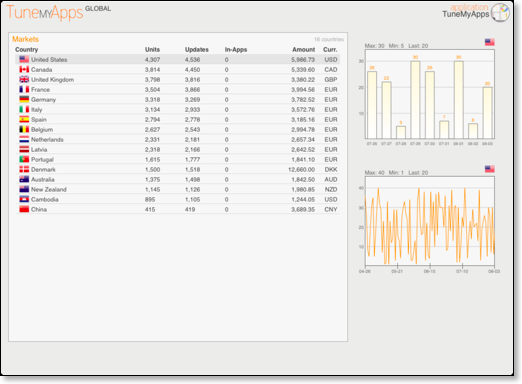522x384 pixels.
Task: Click the orange line chart plot
Action: (430, 221)
